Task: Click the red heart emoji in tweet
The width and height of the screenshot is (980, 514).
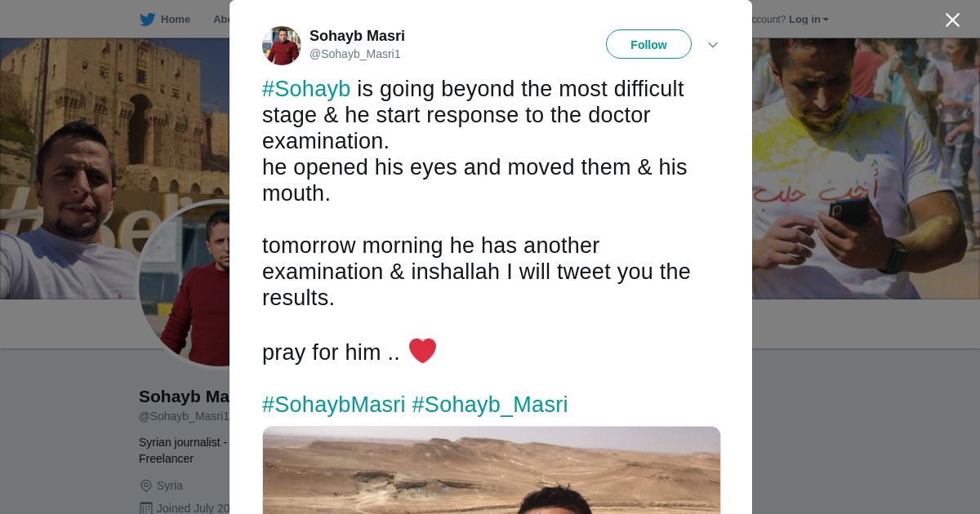Action: coord(422,351)
